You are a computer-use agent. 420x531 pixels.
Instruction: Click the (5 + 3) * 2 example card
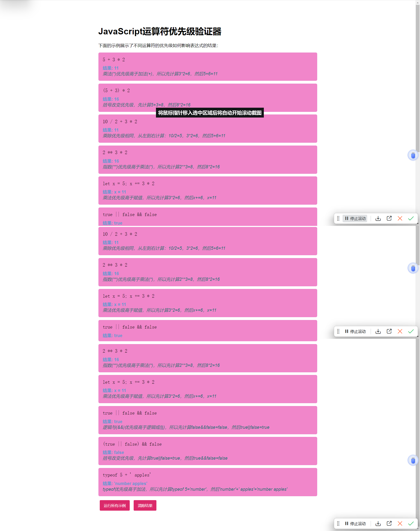point(208,97)
